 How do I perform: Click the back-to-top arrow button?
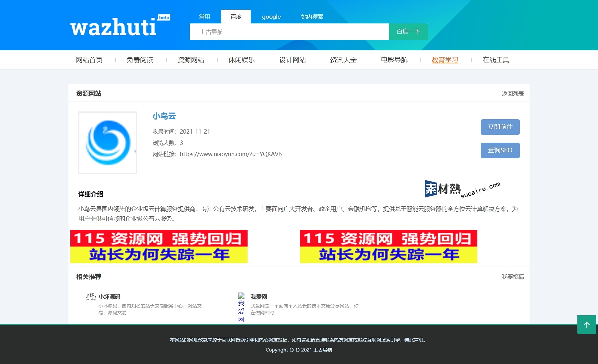(586, 325)
